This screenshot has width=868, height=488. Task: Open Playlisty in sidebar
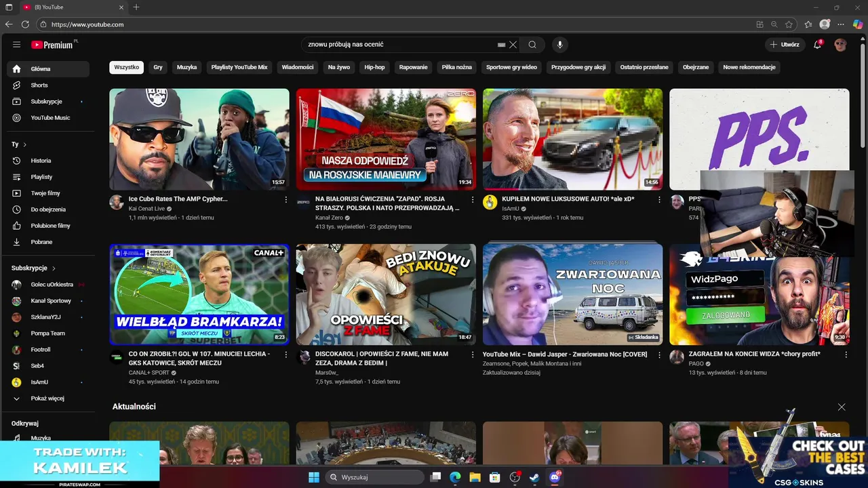(x=48, y=177)
